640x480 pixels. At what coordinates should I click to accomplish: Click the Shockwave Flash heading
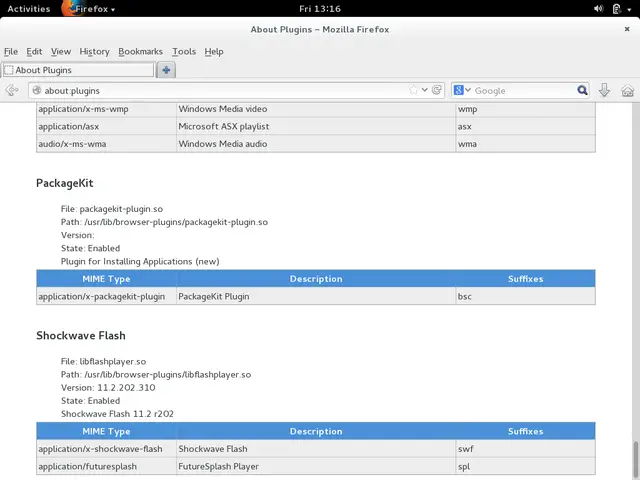[x=81, y=336]
